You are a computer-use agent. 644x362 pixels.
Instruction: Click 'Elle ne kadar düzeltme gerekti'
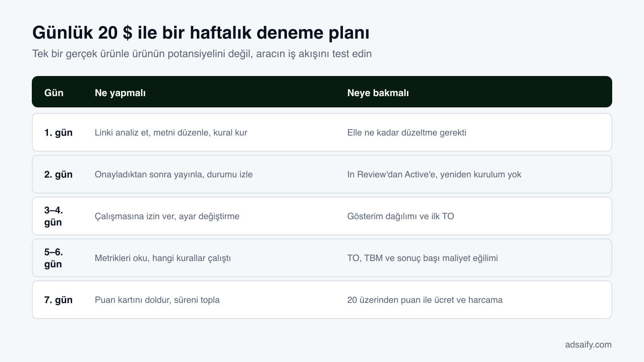(407, 133)
